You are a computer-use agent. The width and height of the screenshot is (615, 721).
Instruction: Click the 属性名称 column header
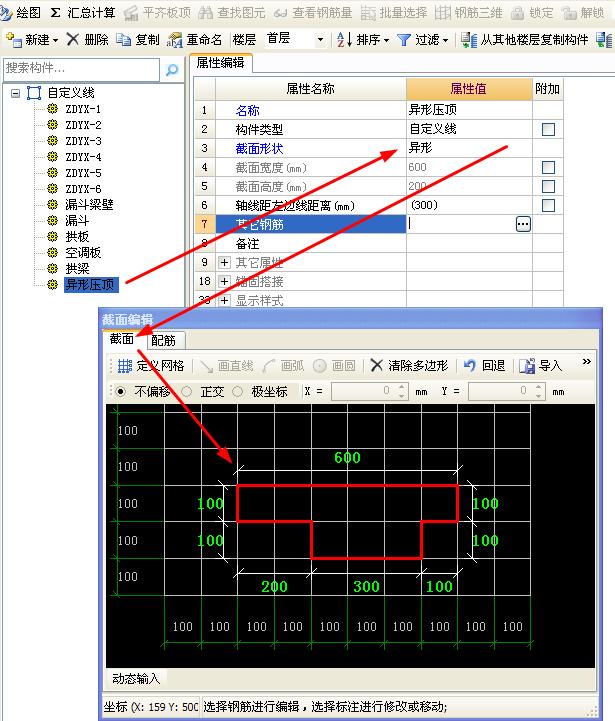coord(310,89)
